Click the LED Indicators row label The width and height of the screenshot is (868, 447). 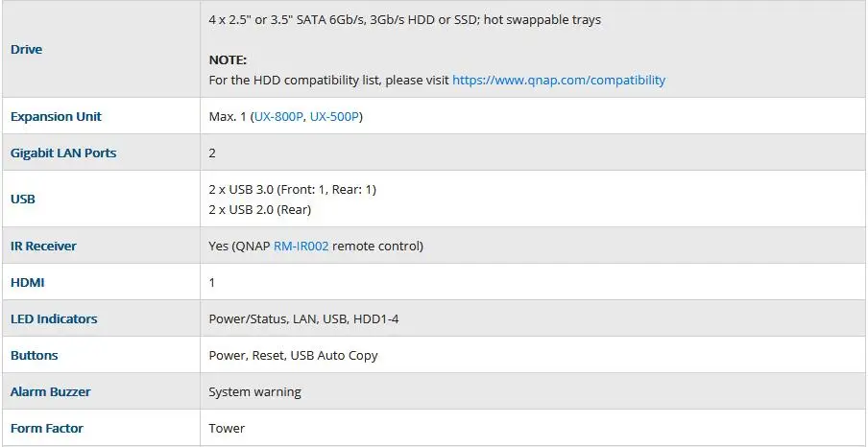coord(54,318)
